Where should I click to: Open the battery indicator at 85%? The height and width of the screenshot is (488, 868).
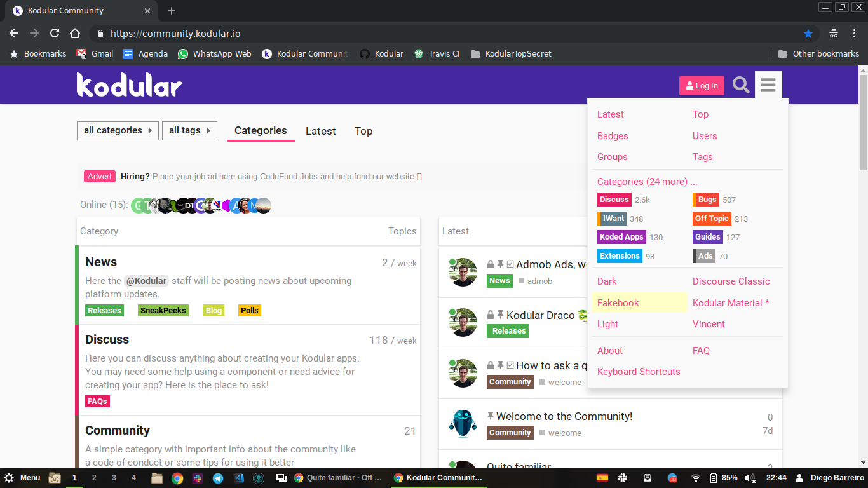[723, 478]
